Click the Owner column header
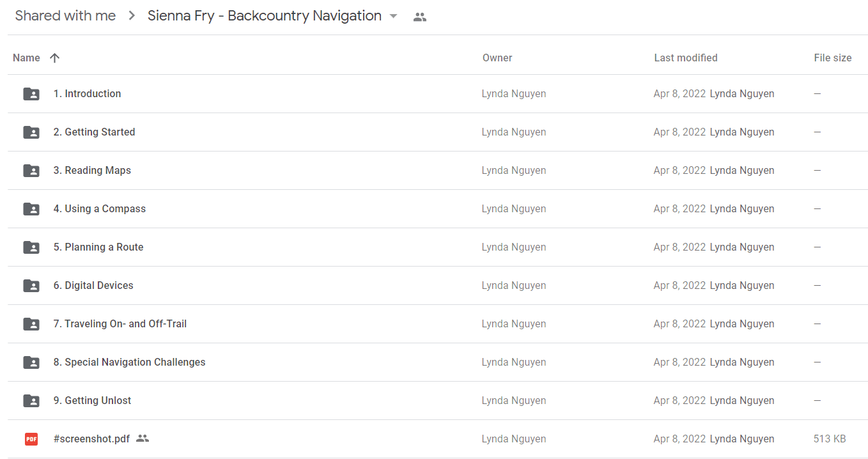The image size is (868, 459). tap(497, 58)
